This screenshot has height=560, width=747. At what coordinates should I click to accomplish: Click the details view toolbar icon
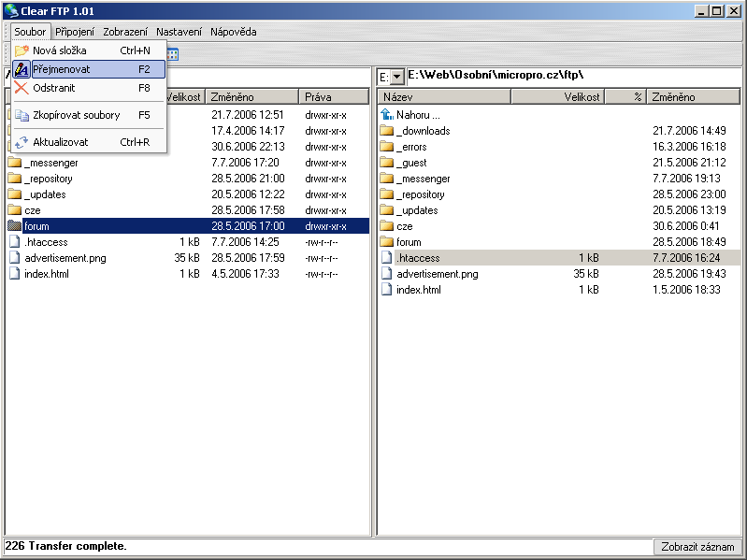[x=173, y=54]
